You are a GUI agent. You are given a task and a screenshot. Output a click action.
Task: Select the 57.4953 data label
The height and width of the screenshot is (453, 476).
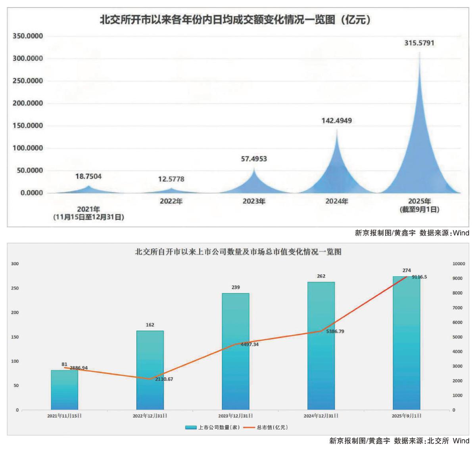coord(254,159)
